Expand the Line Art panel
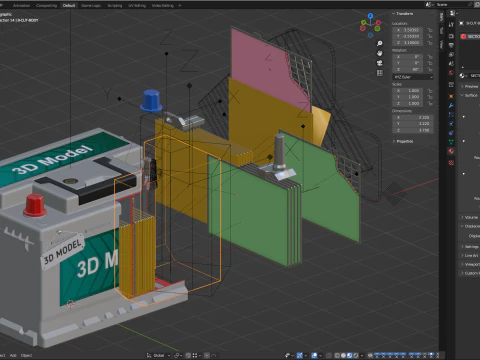This screenshot has height=360, width=480. point(470,255)
